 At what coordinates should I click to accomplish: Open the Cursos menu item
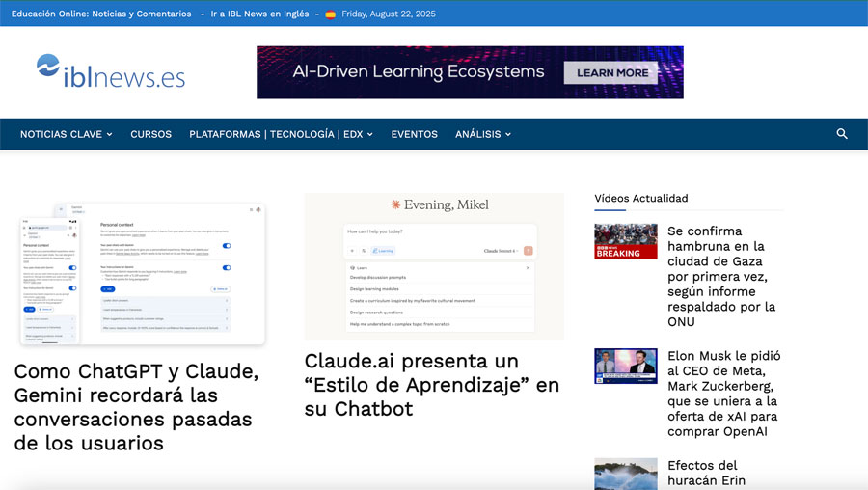click(x=151, y=134)
